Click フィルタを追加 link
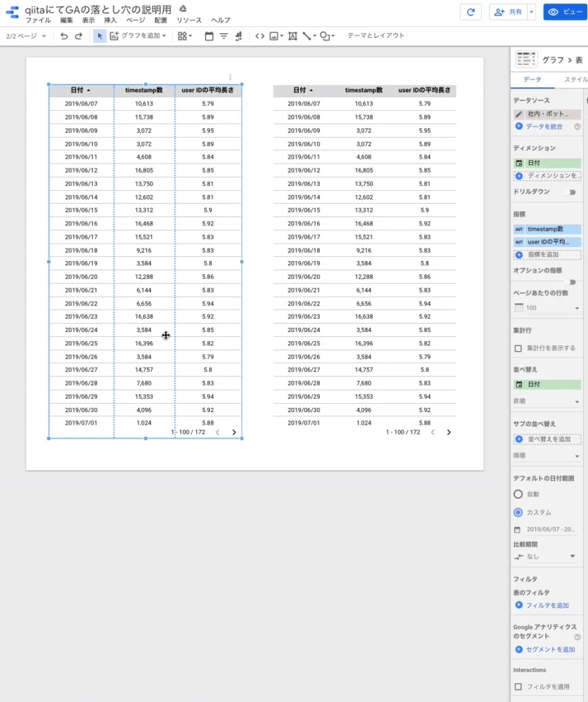Image resolution: width=588 pixels, height=702 pixels. (547, 605)
